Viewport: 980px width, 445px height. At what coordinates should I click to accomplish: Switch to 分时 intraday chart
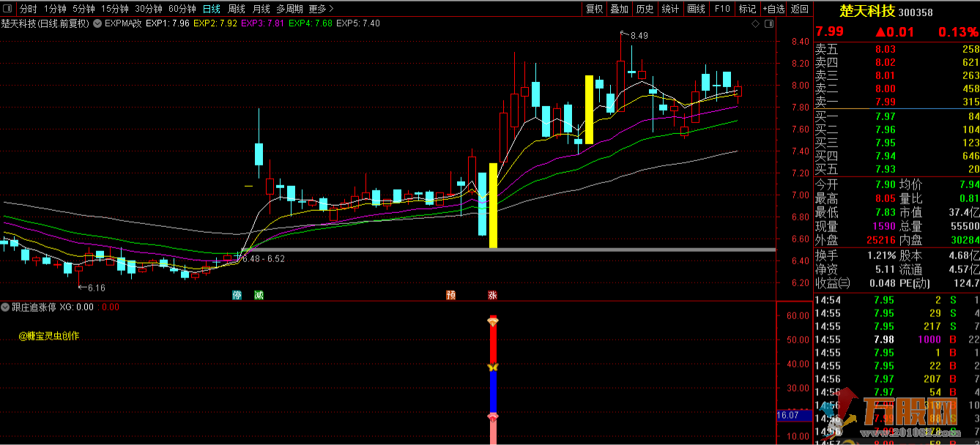[x=28, y=9]
